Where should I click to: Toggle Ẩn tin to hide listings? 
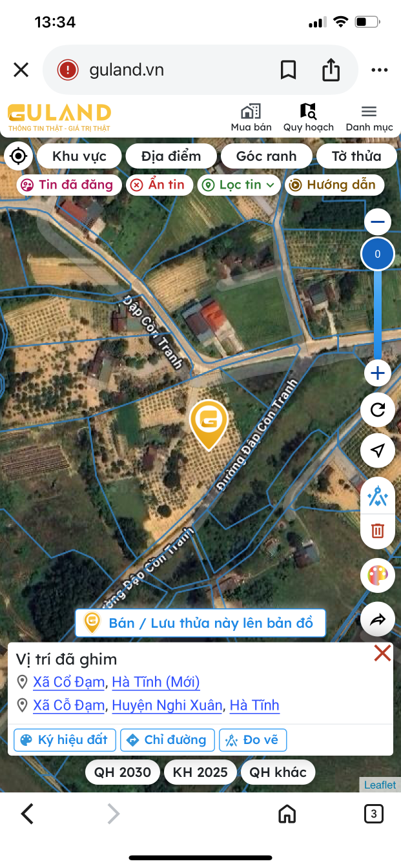158,185
